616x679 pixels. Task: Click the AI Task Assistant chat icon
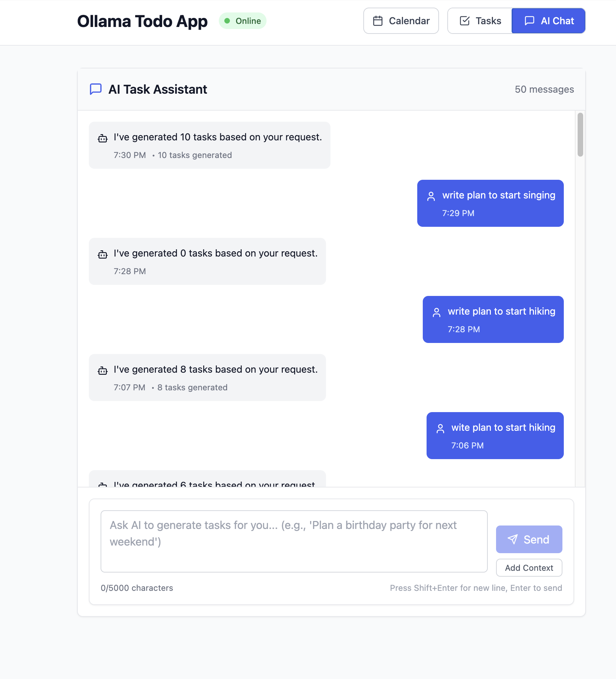(96, 89)
